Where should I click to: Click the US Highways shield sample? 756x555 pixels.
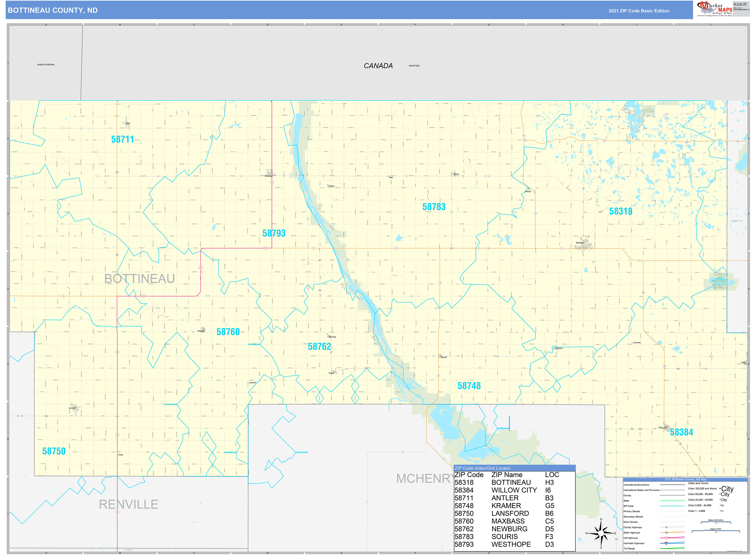(x=667, y=538)
